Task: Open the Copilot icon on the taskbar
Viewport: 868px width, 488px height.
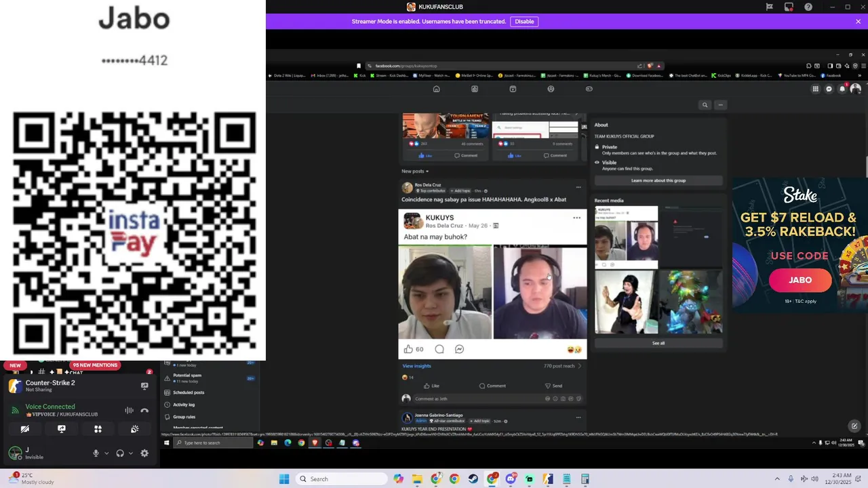Action: 399,479
